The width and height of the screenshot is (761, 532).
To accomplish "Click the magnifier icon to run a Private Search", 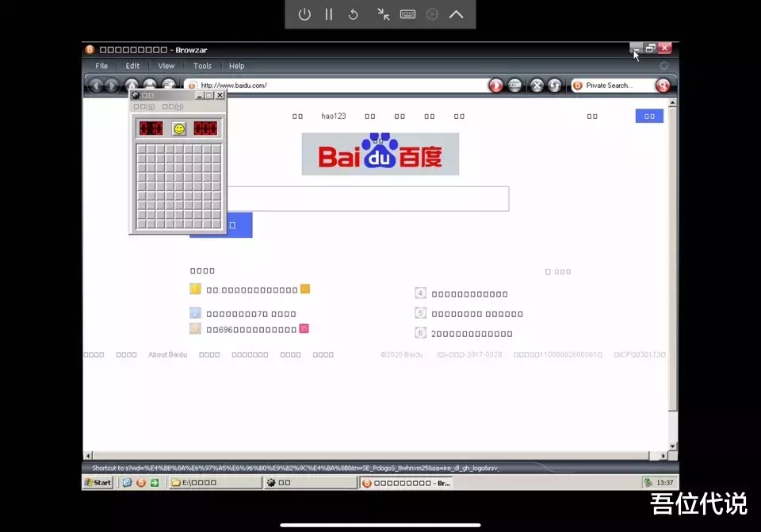I will click(x=663, y=85).
